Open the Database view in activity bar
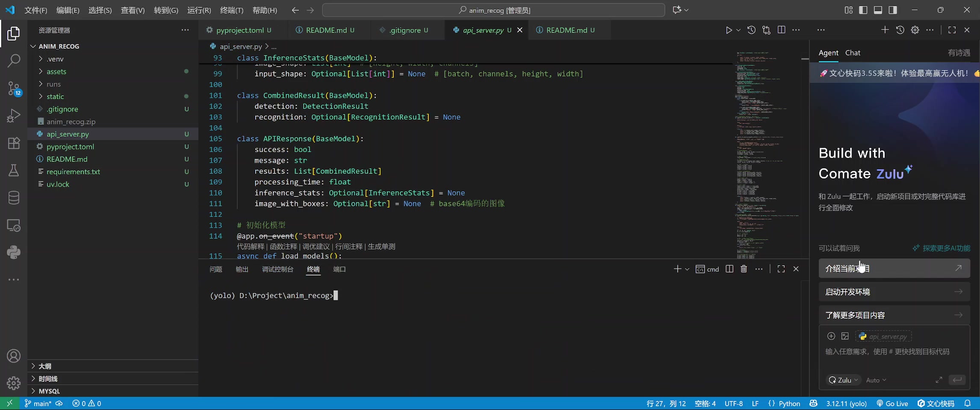This screenshot has width=980, height=410. tap(14, 198)
